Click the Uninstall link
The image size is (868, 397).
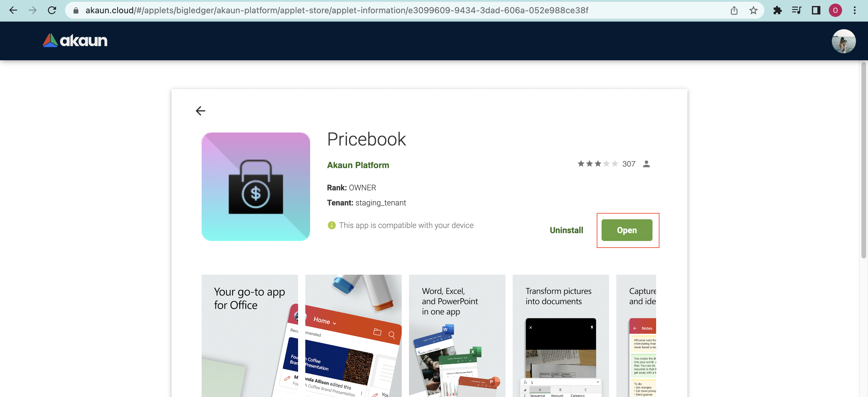(566, 230)
